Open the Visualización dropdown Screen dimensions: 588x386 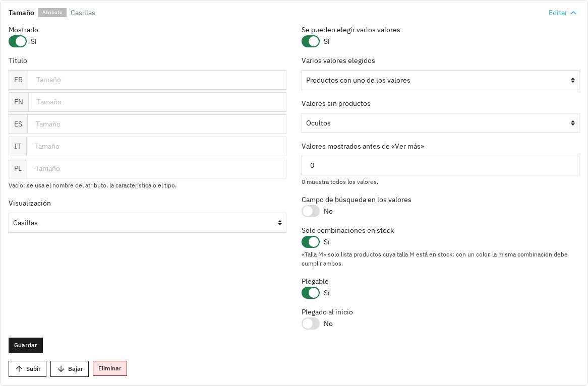click(x=147, y=223)
